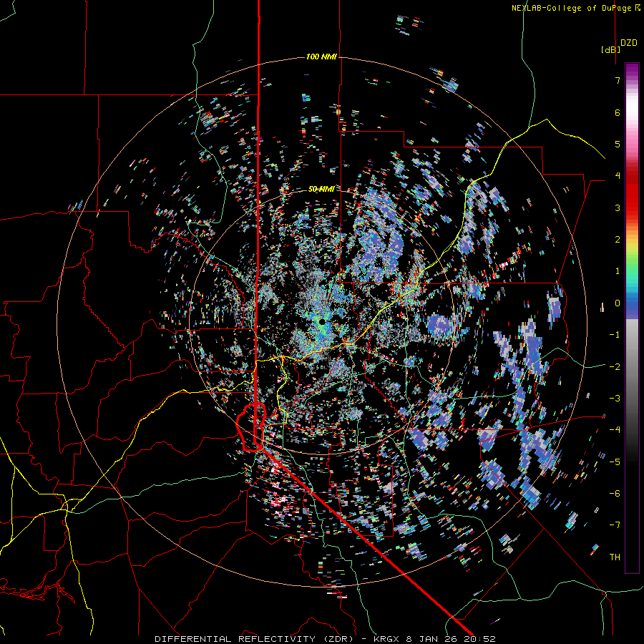This screenshot has width=644, height=644.
Task: Click the -5 value on the color scale
Action: pos(615,462)
